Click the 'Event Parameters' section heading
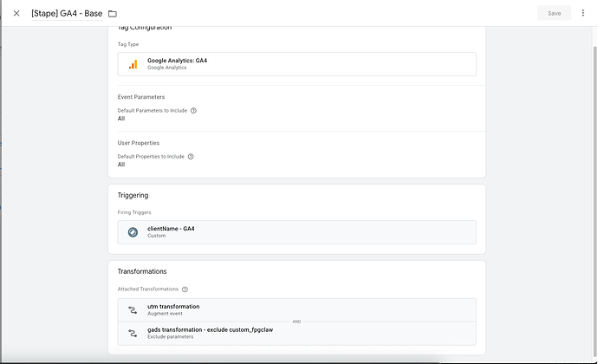The image size is (598, 364). click(x=141, y=97)
